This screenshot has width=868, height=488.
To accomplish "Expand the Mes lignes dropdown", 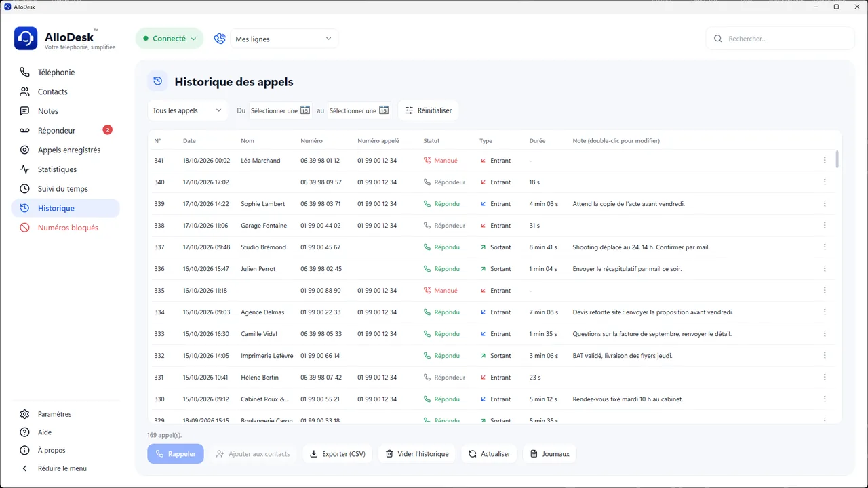I will (x=284, y=39).
